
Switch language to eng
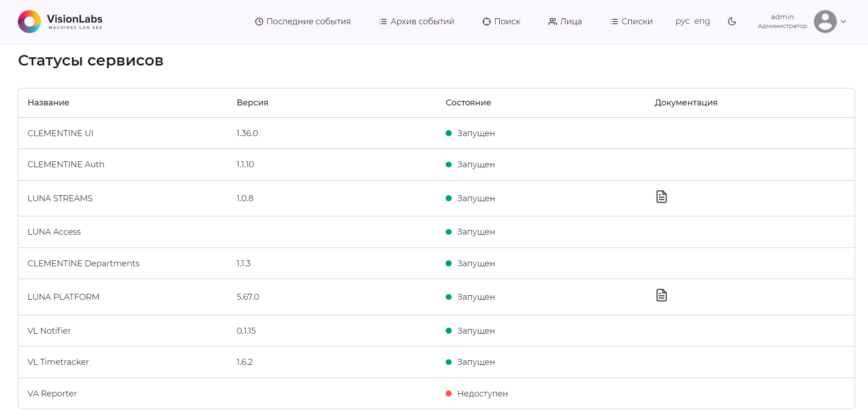(x=702, y=21)
